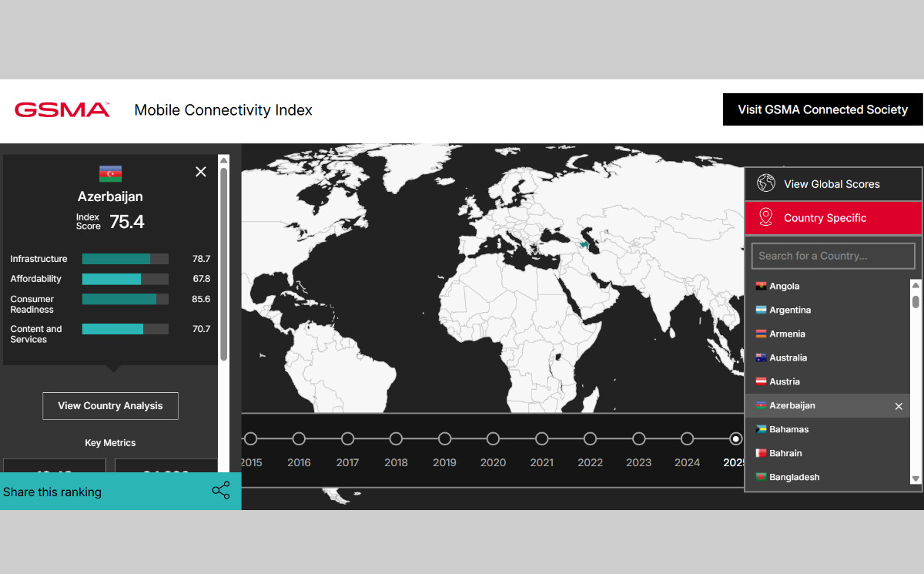
Task: Click the GSMA logo
Action: click(x=62, y=109)
